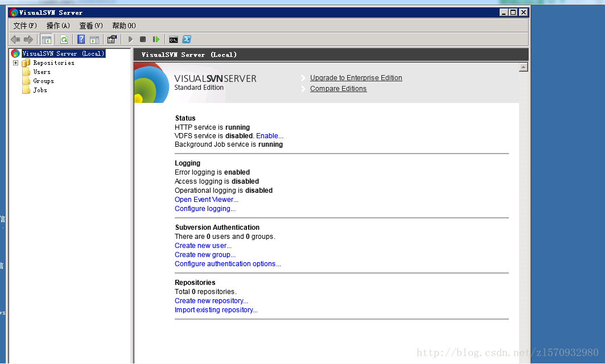Click the Refresh toolbar icon

click(x=64, y=39)
